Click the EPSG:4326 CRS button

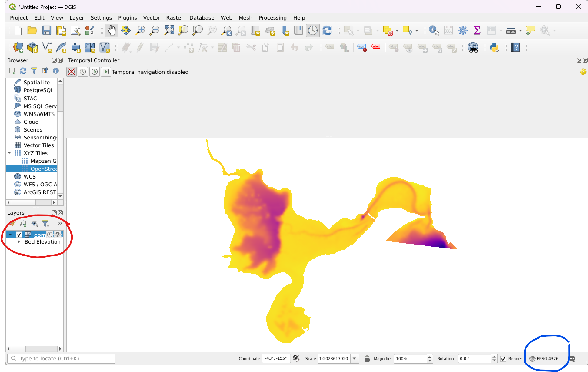(x=544, y=359)
